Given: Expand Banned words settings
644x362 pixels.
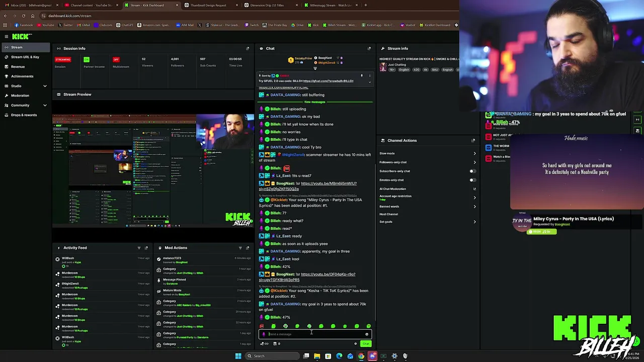Looking at the screenshot, I should pos(474,207).
